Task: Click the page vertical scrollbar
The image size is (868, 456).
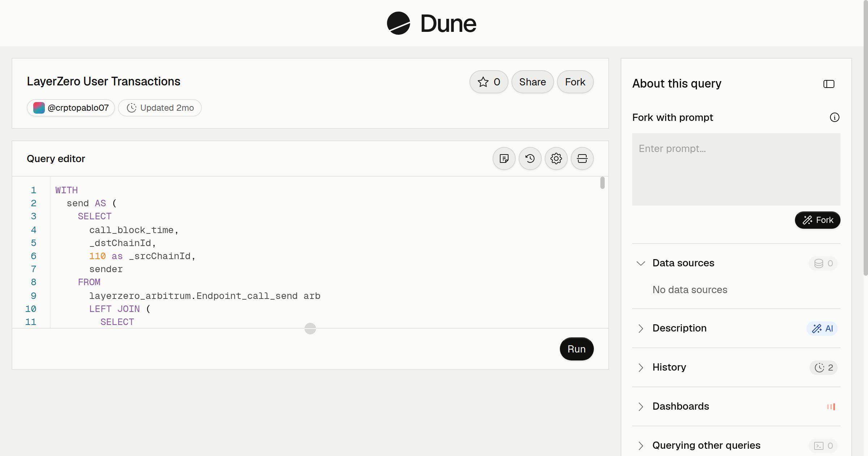Action: tap(865, 138)
